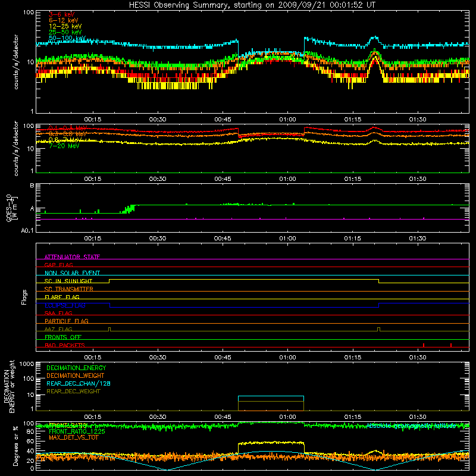The height and width of the screenshot is (476, 476).
Task: Select the red 3-6 keV legend label
Action: (x=62, y=14)
